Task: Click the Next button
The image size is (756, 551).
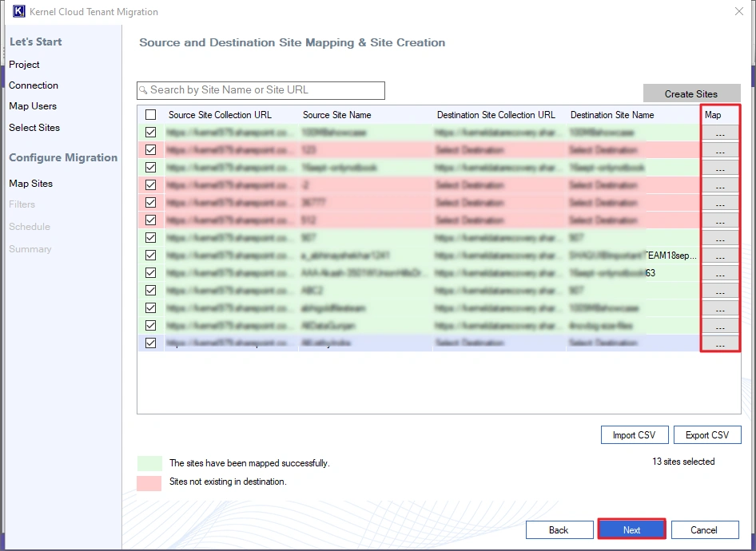Action: coord(631,529)
